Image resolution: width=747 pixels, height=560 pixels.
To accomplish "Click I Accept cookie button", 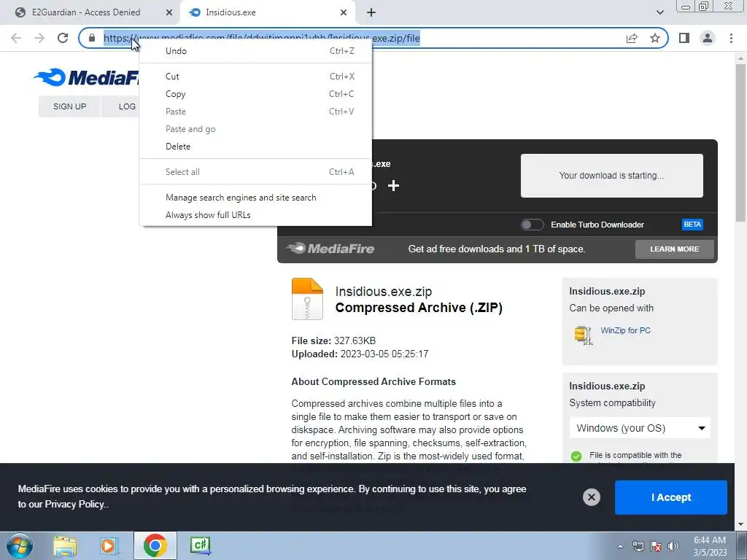I will (x=671, y=497).
